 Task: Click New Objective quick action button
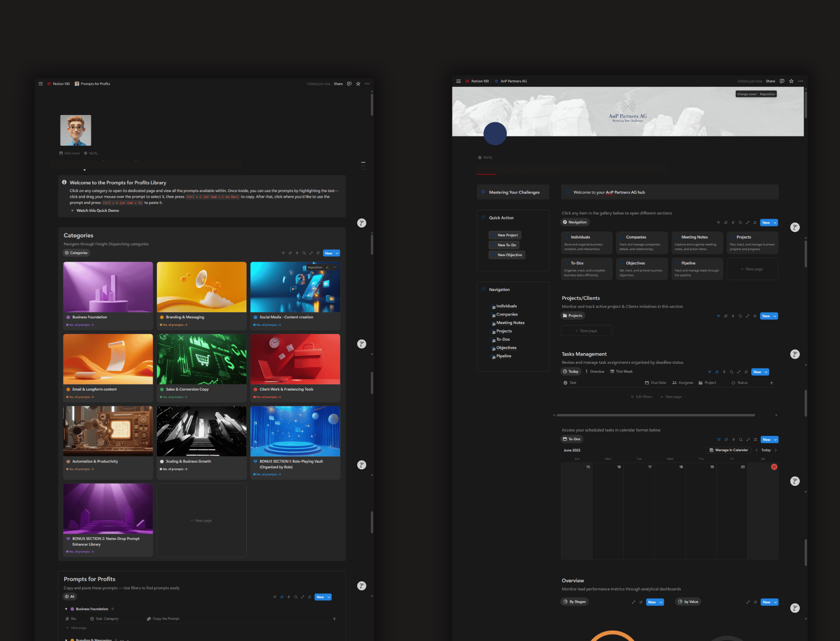507,255
